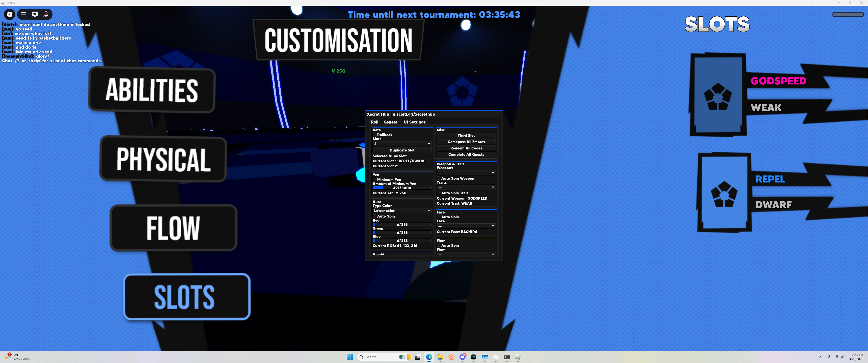
Task: Adjust the Amount of Minimum Yen slider
Action: coord(402,188)
